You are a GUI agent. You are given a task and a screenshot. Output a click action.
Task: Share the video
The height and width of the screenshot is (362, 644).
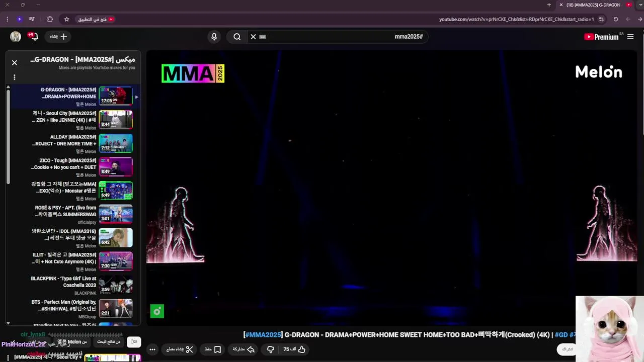244,349
